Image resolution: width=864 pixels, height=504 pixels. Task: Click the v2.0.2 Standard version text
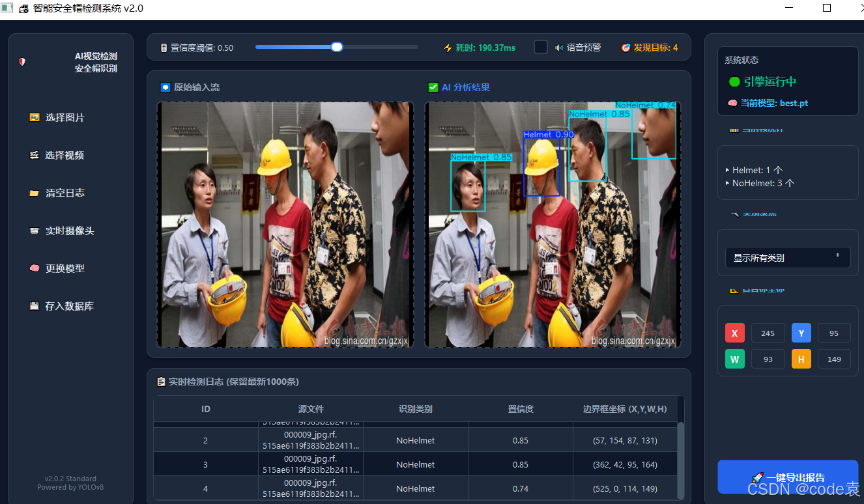click(70, 479)
